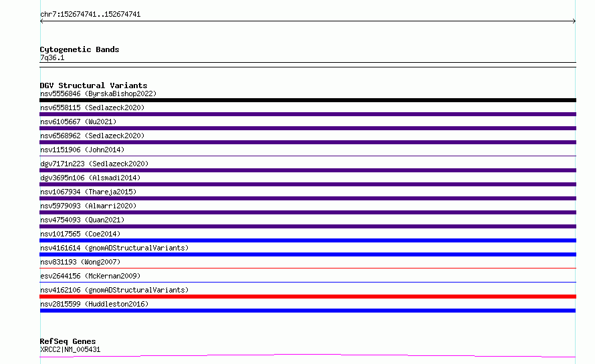This screenshot has width=595, height=364.
Task: Open variant nsv1067934 (Thareja2015) label
Action: pyautogui.click(x=88, y=192)
